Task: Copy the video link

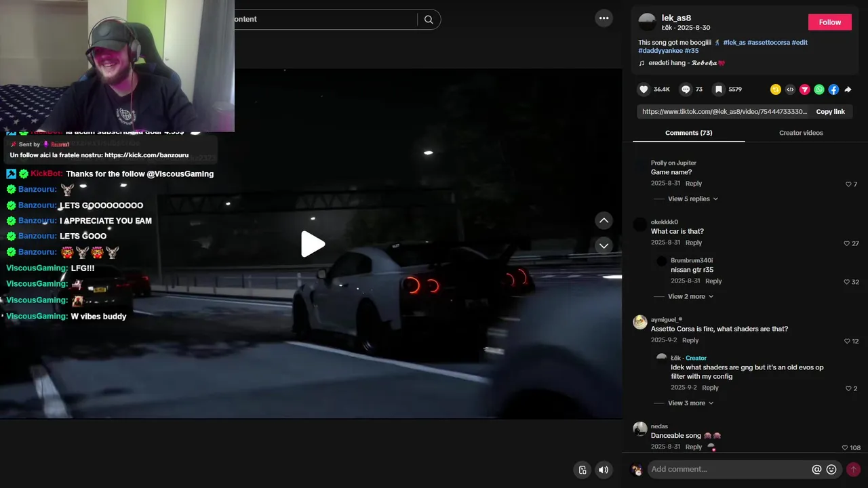Action: (x=830, y=112)
